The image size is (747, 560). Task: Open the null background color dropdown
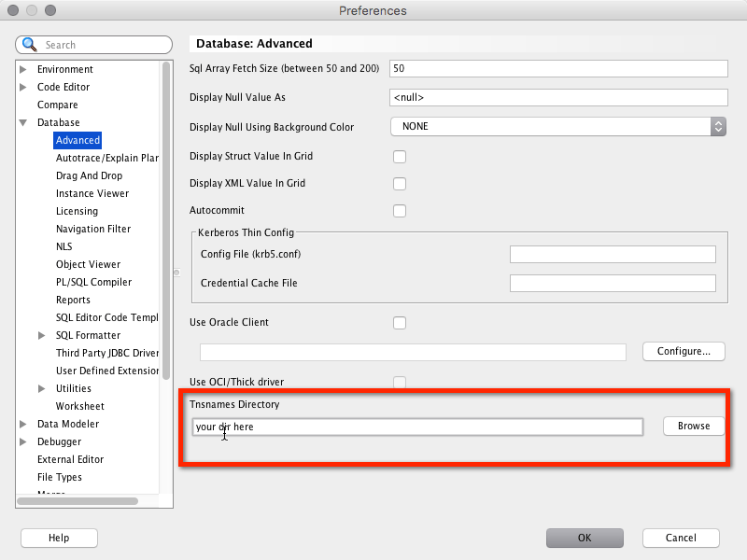(x=558, y=127)
